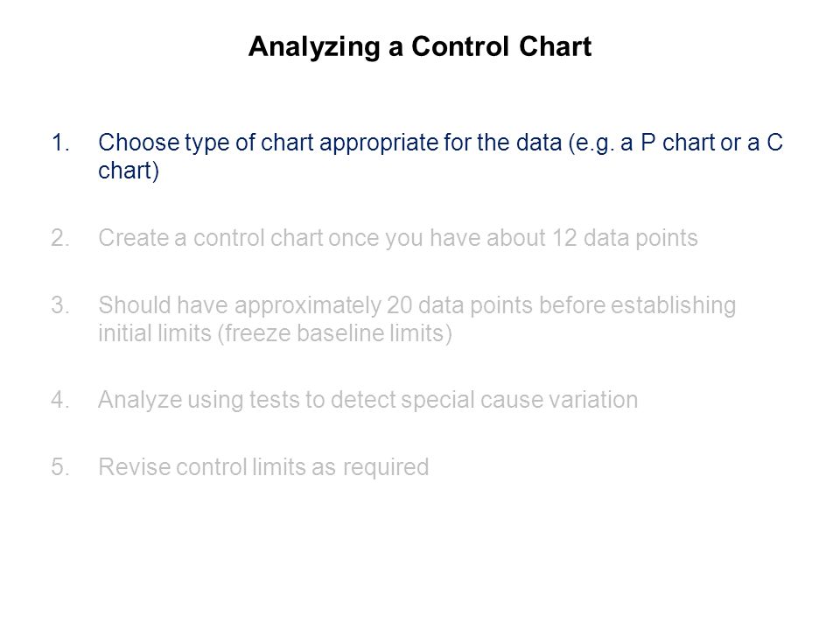Click the wrapped word 'chart)' under item one
This screenshot has height=630, width=840.
point(129,171)
